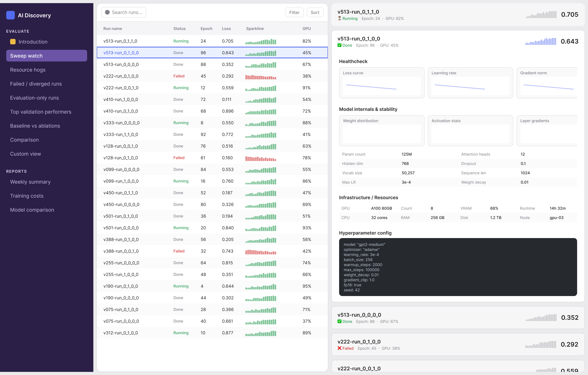
Task: Open Evaluation-only runs view
Action: point(46,98)
